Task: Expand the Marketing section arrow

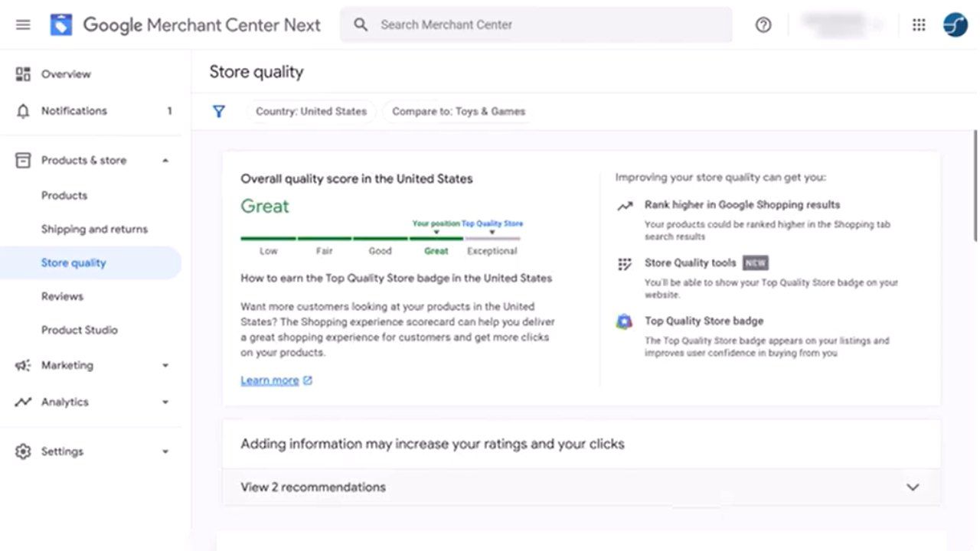Action: (x=165, y=366)
